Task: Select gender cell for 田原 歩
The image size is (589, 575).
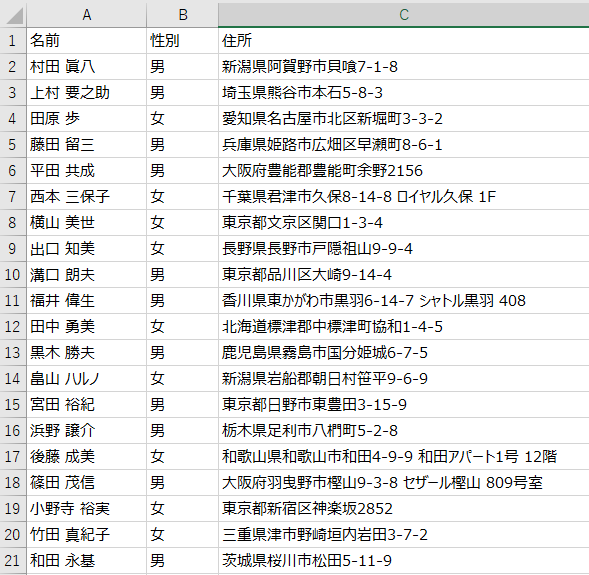Action: tap(183, 118)
